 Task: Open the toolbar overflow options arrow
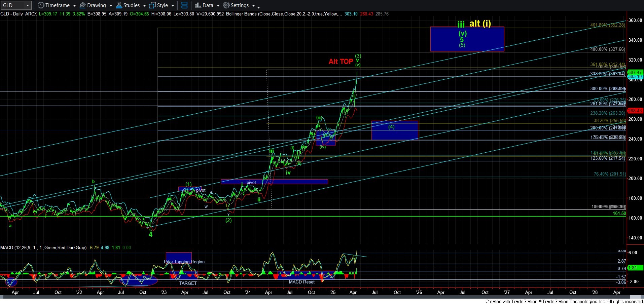coord(258,7)
